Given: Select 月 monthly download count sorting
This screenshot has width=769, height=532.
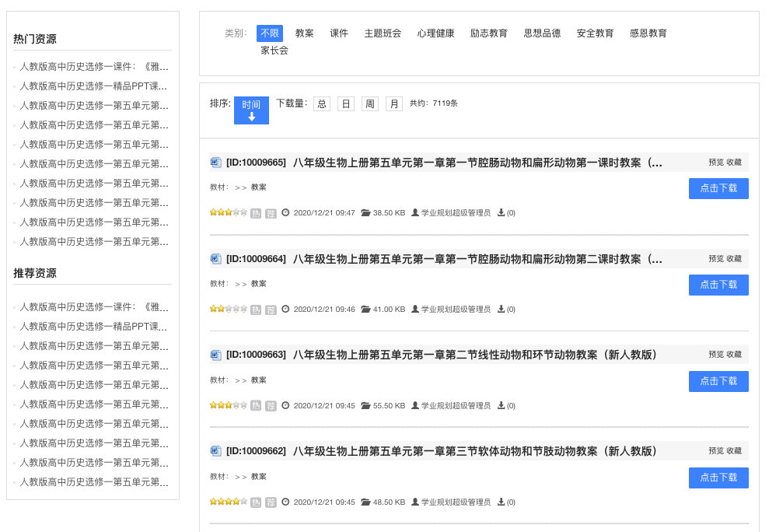Looking at the screenshot, I should click(394, 103).
